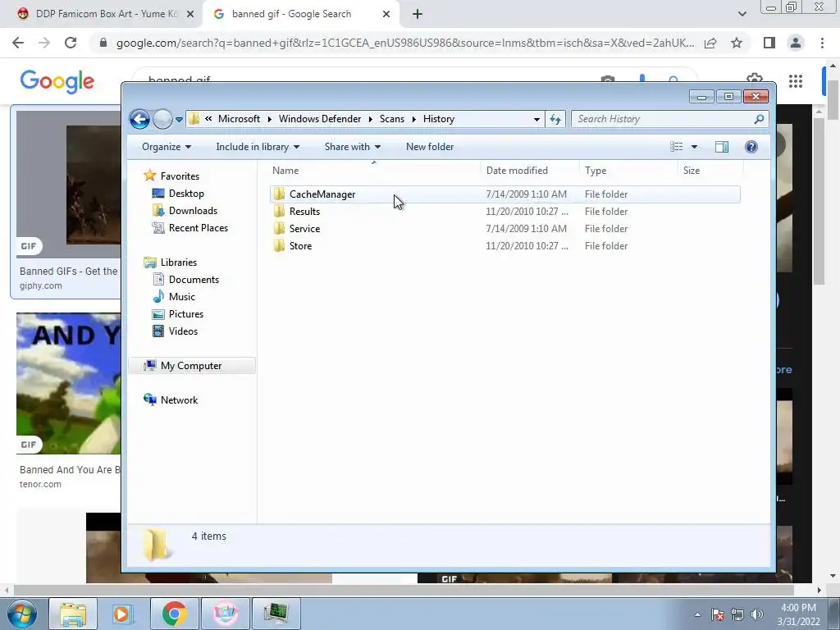Select Libraries in the navigation pane
The width and height of the screenshot is (840, 630).
178,262
